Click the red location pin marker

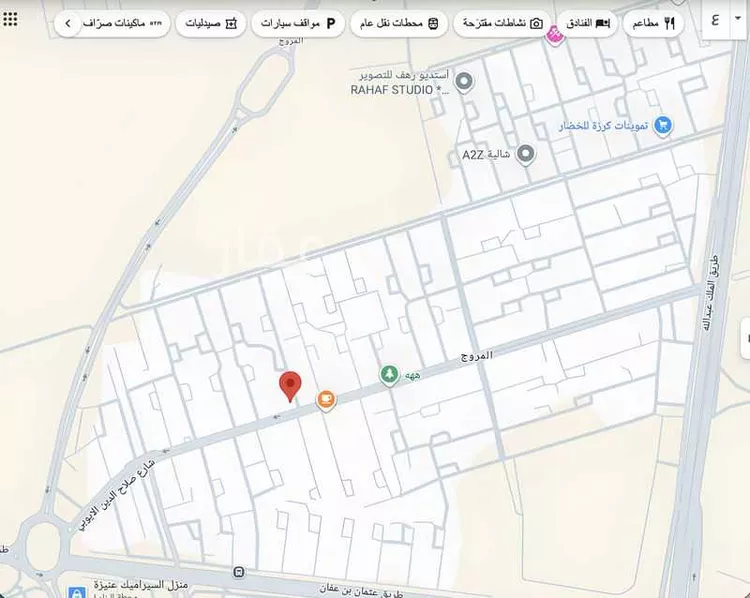coord(290,385)
